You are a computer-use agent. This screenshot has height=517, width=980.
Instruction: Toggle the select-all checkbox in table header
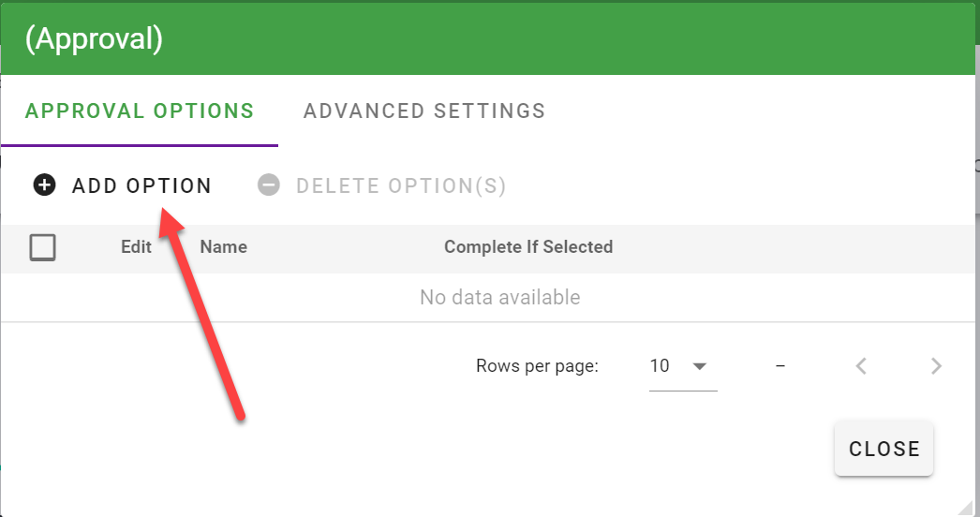pyautogui.click(x=43, y=247)
